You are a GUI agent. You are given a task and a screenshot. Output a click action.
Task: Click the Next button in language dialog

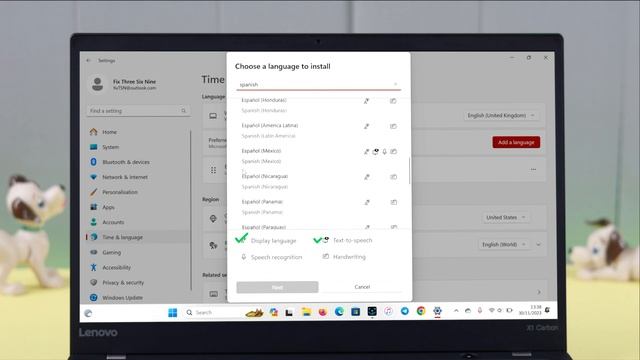[277, 287]
